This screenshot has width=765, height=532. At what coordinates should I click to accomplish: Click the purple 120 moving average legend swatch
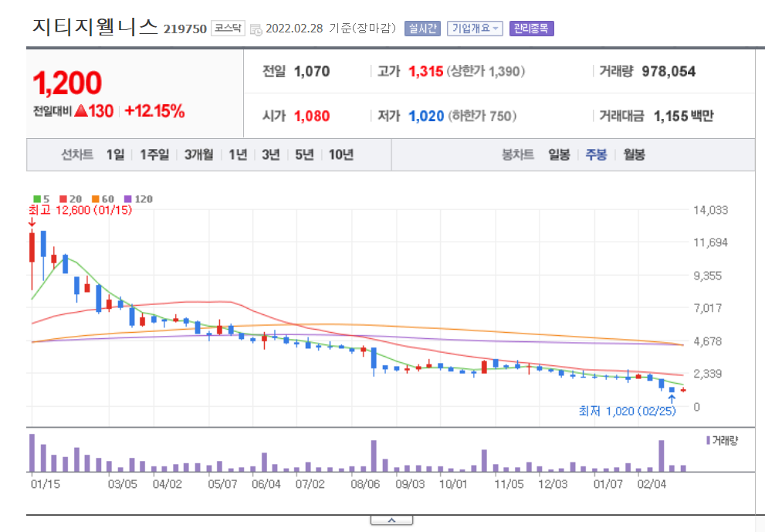tap(128, 199)
